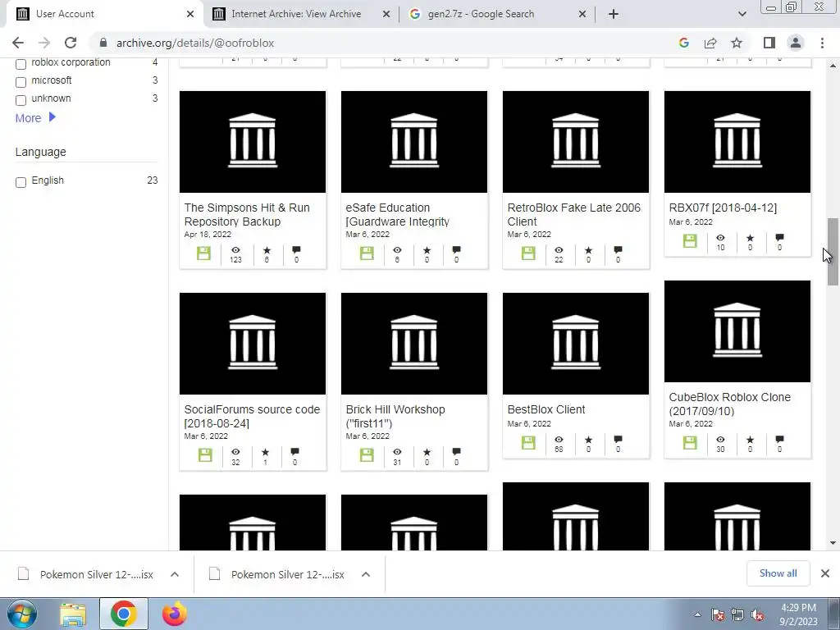Viewport: 840px width, 630px height.
Task: Click the views eye icon under BestBlox Client
Action: (x=559, y=440)
